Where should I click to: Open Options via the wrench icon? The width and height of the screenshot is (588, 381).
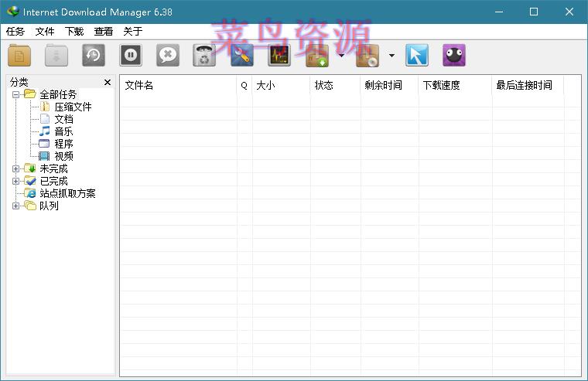coord(242,56)
